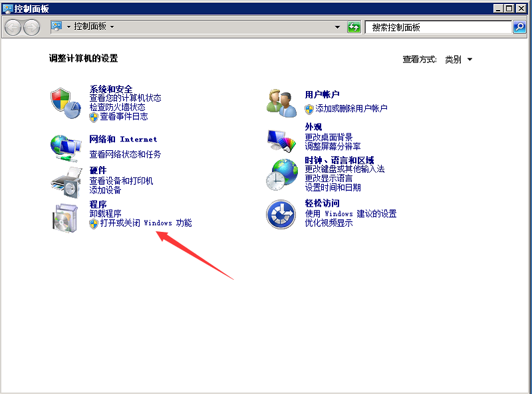Open 检查防火墙状态 link
The width and height of the screenshot is (532, 394).
[118, 107]
